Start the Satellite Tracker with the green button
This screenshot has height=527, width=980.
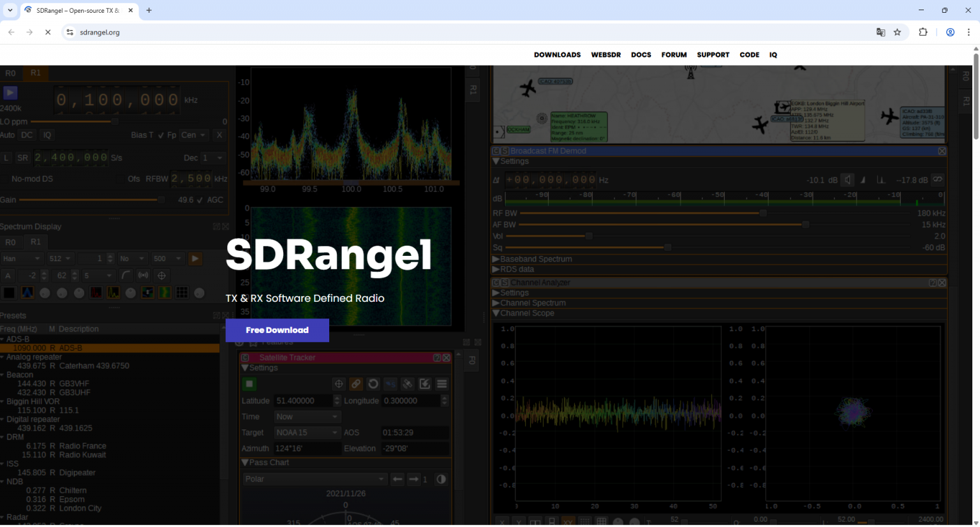[x=249, y=383]
